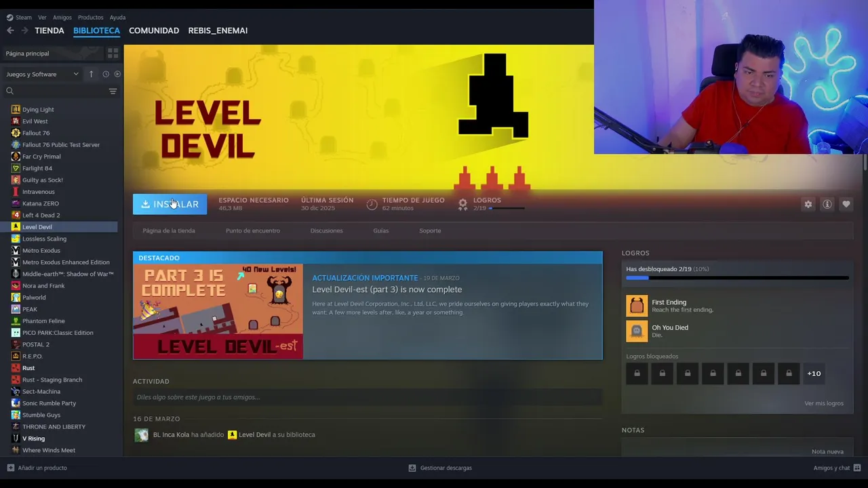Viewport: 868px width, 488px height.
Task: Click the First Ending achievement icon
Action: coord(637,306)
